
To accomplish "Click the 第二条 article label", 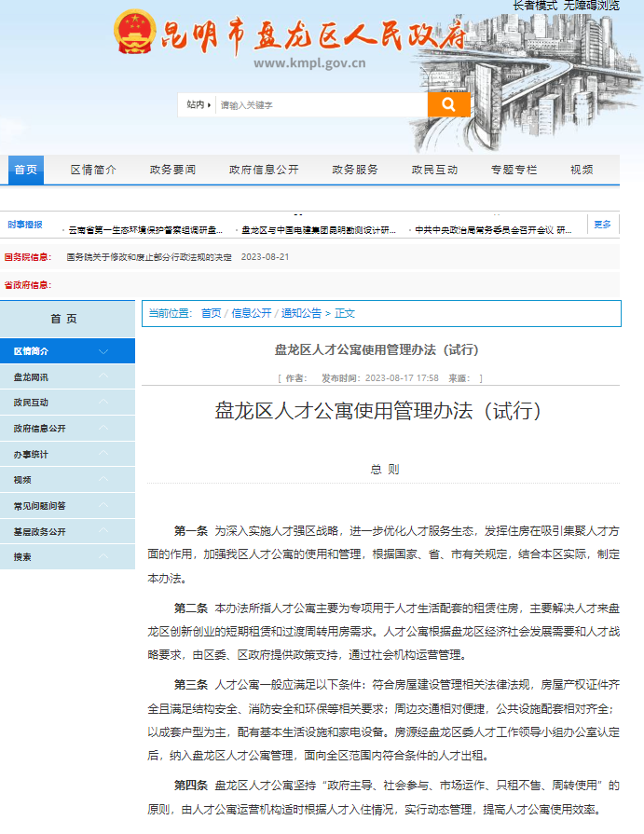I will coord(191,608).
